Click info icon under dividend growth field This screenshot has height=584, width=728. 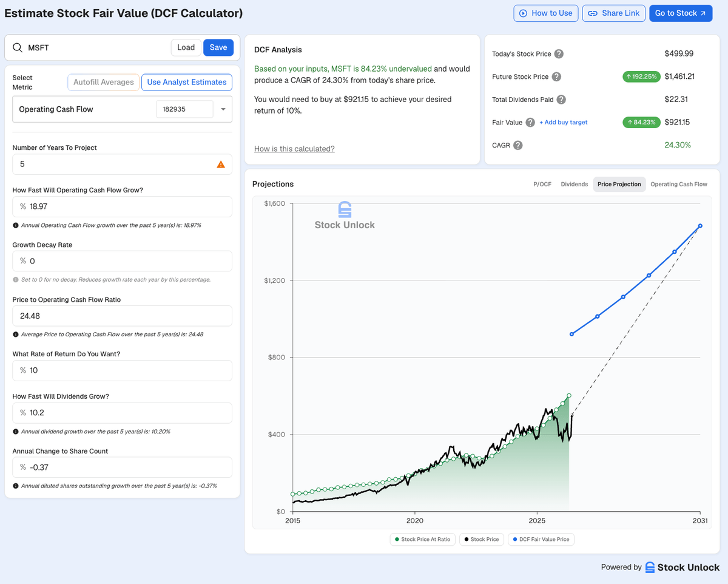(x=16, y=432)
